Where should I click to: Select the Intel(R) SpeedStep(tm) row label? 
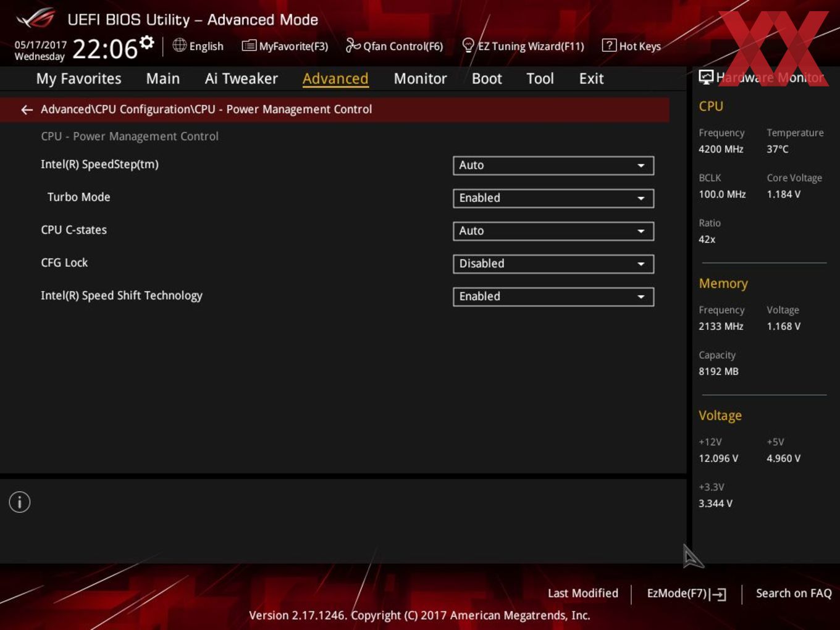(99, 164)
